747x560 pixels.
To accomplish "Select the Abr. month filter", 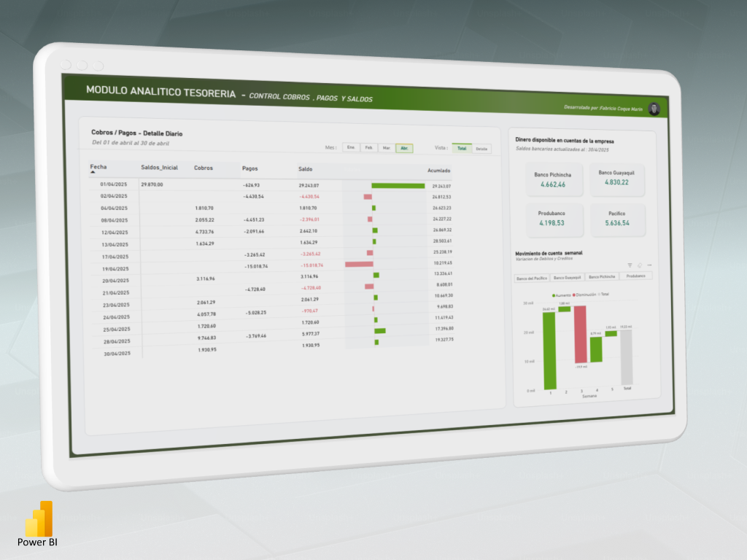I will (x=404, y=148).
